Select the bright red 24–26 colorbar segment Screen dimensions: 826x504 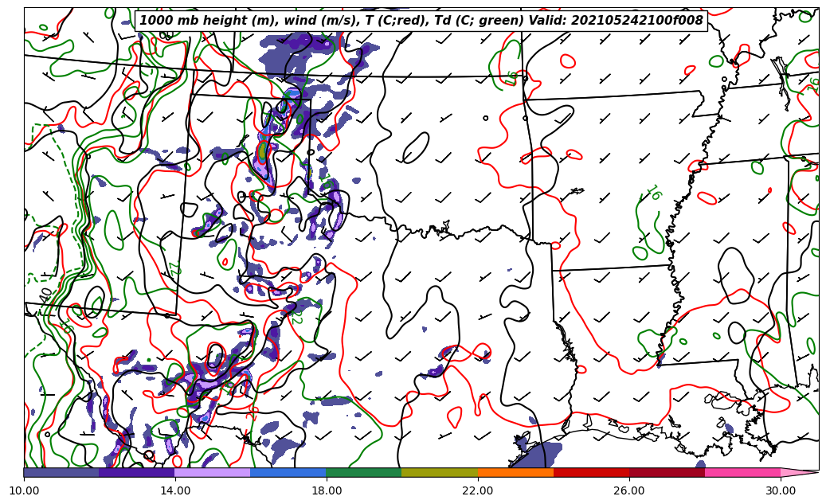coord(591,472)
